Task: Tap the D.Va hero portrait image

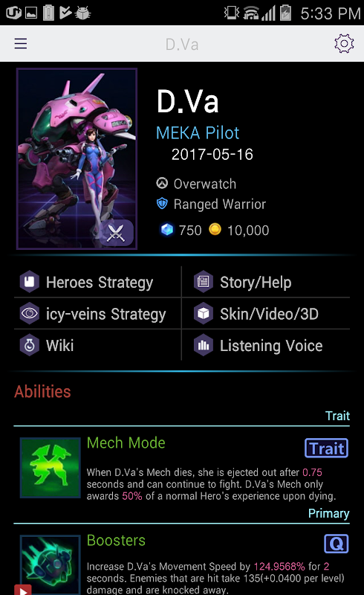Action: pyautogui.click(x=77, y=158)
